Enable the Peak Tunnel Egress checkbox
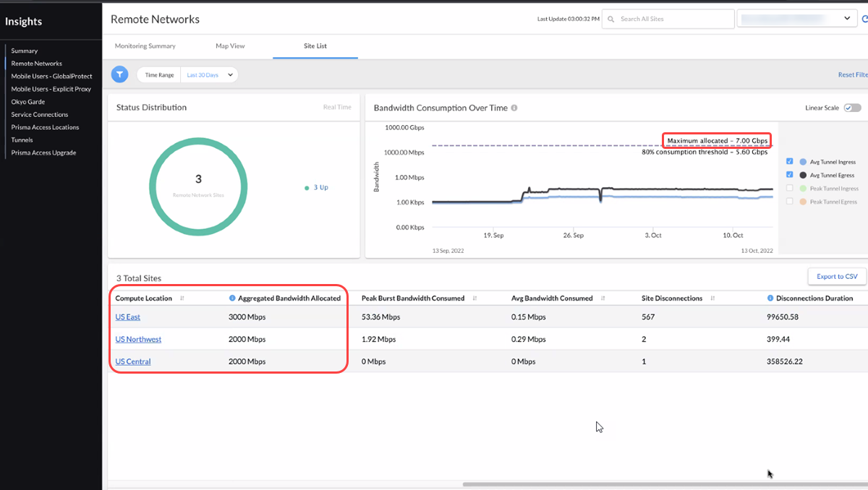868x490 pixels. tap(790, 202)
